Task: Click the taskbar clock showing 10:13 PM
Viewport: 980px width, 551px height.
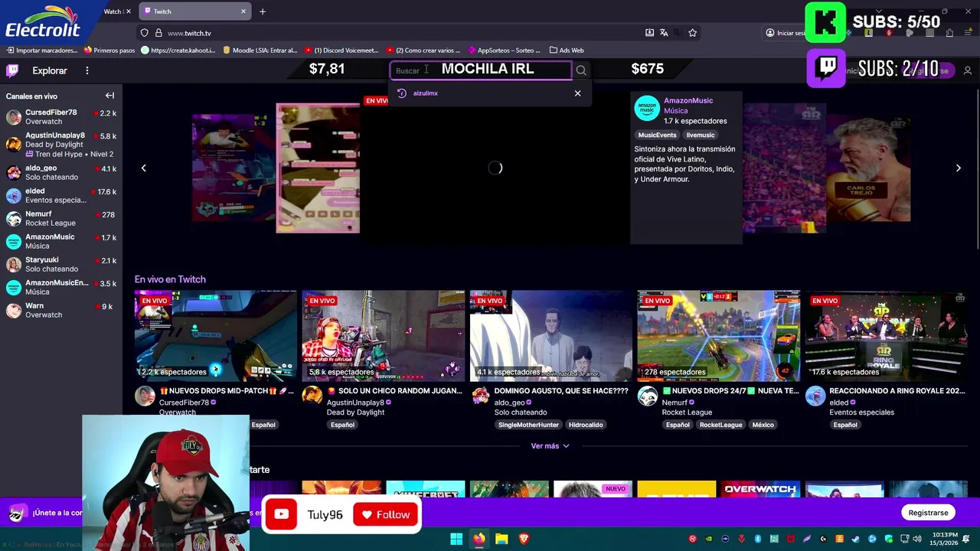Action: pyautogui.click(x=945, y=539)
